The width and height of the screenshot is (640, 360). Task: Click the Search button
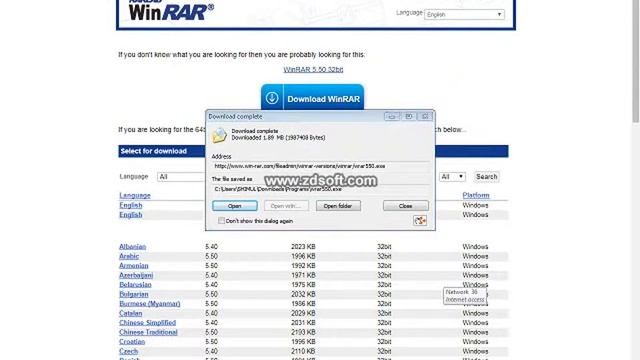487,177
